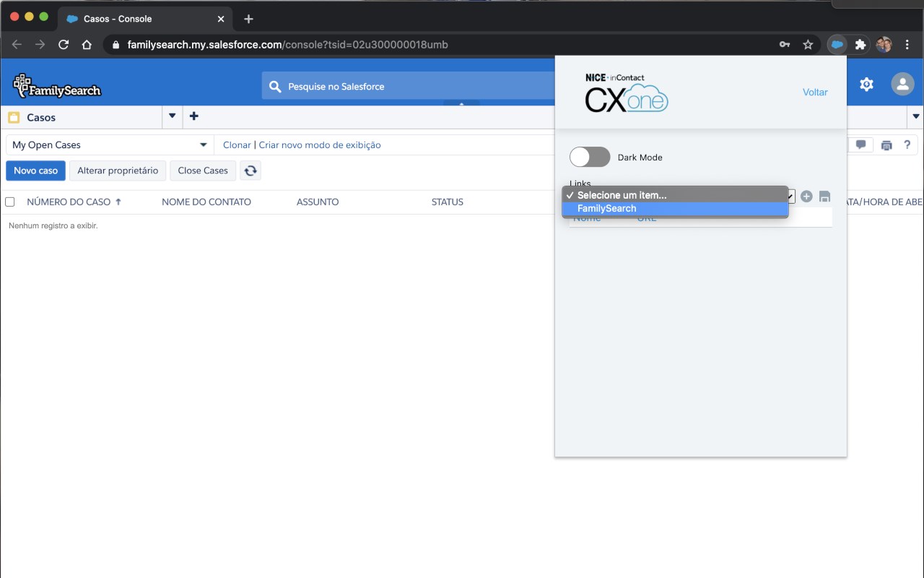Click the save floppy disk icon

point(824,197)
